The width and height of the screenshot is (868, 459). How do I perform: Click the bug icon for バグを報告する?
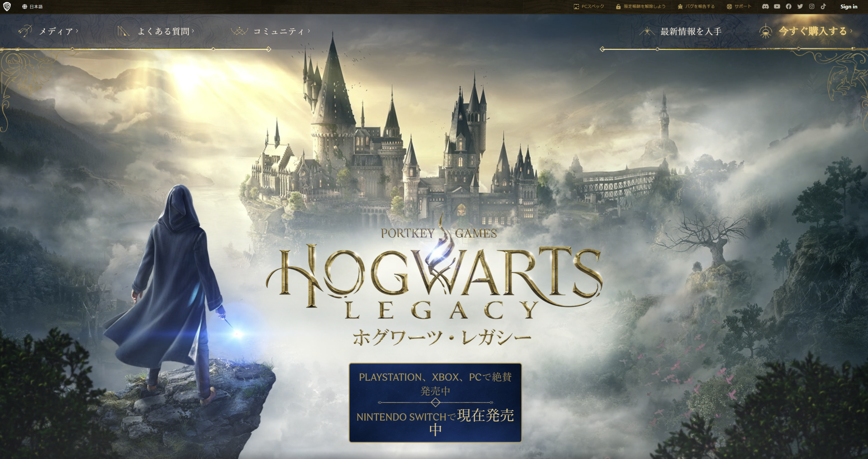point(680,7)
